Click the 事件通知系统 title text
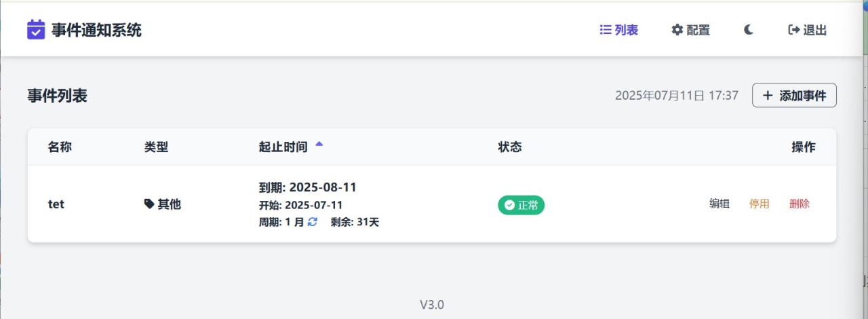Viewport: 868px width, 319px height. 96,30
